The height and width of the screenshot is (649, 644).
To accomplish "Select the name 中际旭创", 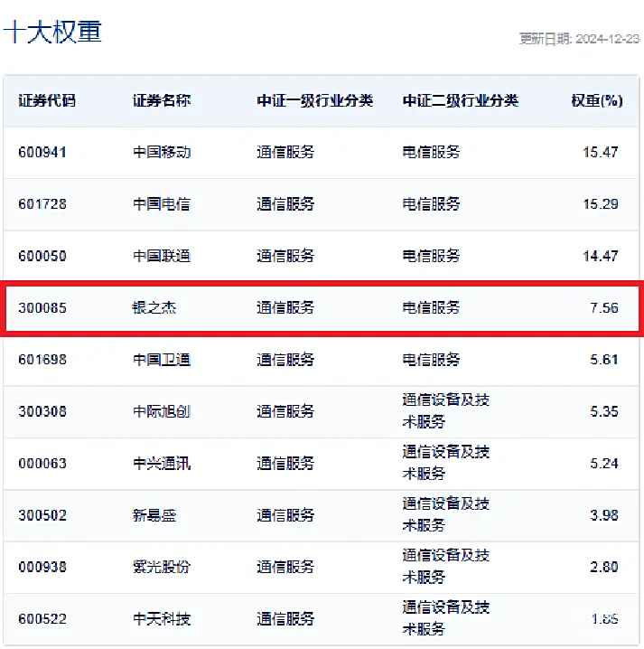I will tap(162, 411).
